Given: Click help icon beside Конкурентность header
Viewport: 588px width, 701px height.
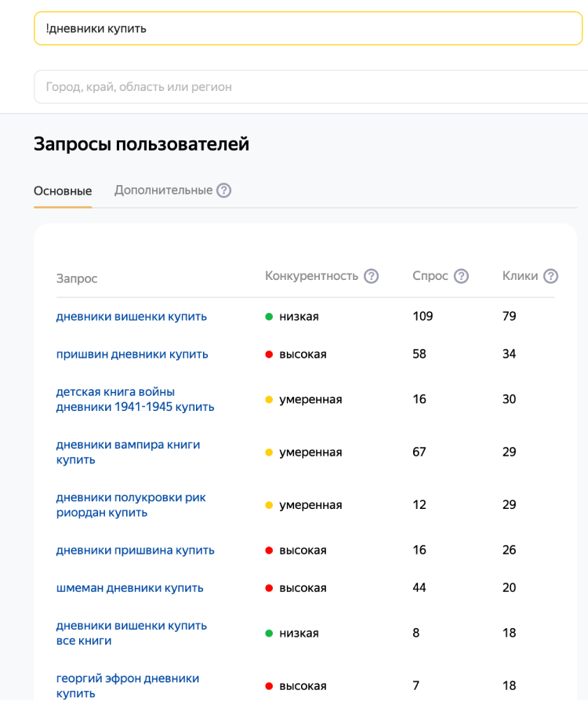Looking at the screenshot, I should coord(372,276).
